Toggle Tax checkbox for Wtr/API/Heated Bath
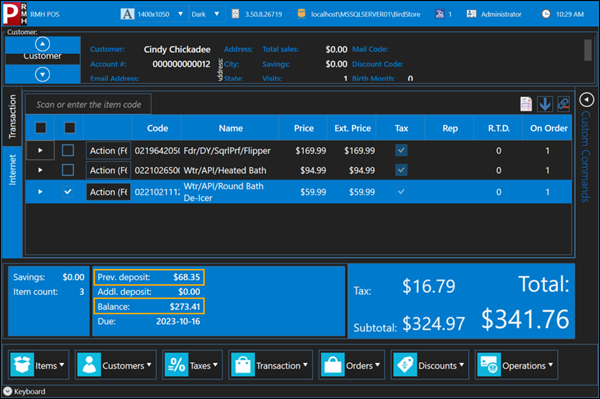Image resolution: width=600 pixels, height=399 pixels. [x=401, y=170]
